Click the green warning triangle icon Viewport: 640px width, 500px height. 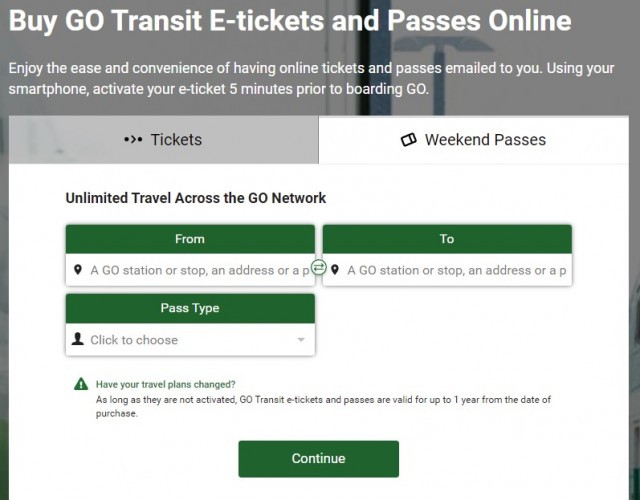click(x=81, y=384)
